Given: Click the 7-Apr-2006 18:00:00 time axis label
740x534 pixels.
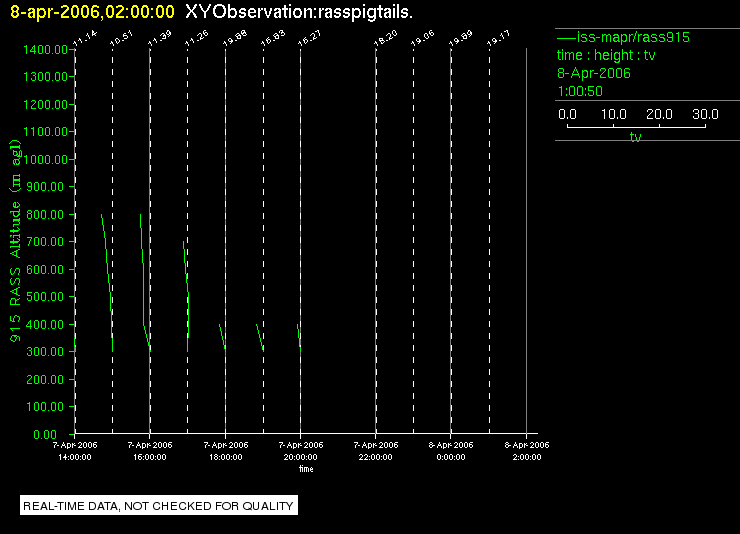Looking at the screenshot, I should 226,451.
